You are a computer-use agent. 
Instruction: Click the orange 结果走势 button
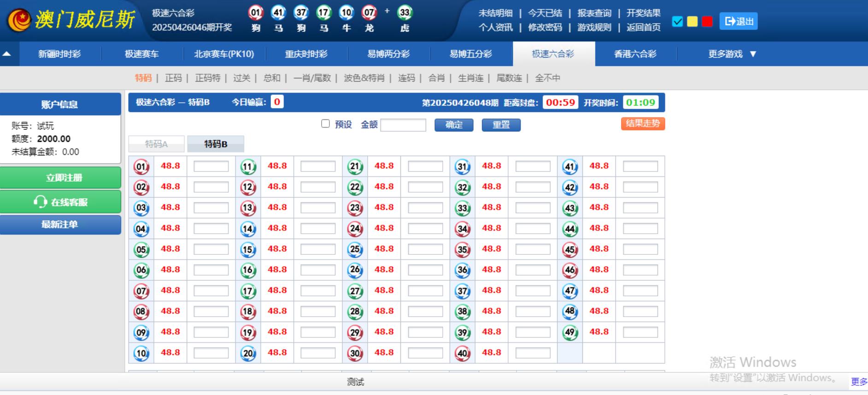tap(642, 124)
